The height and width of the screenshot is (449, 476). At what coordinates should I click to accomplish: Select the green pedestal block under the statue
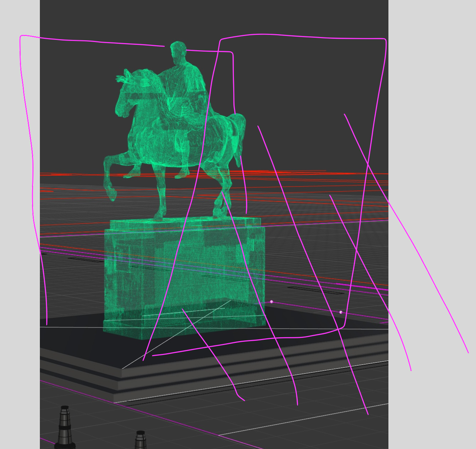184,278
